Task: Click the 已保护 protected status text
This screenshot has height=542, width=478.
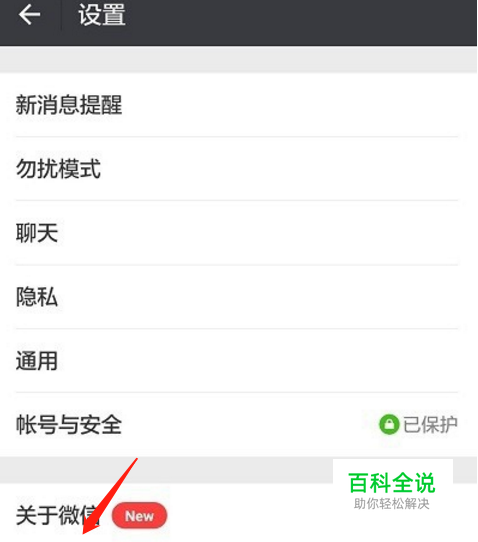Action: (430, 424)
